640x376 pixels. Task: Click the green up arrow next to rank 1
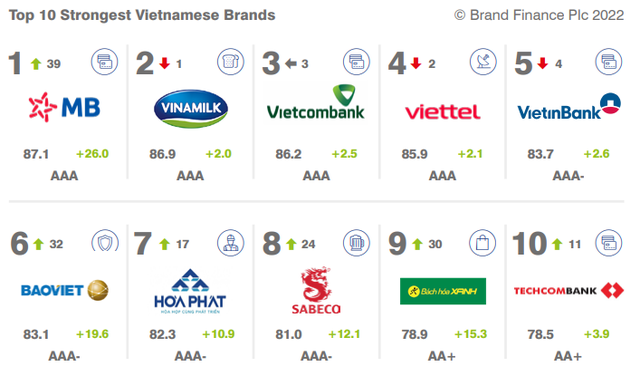pyautogui.click(x=36, y=64)
